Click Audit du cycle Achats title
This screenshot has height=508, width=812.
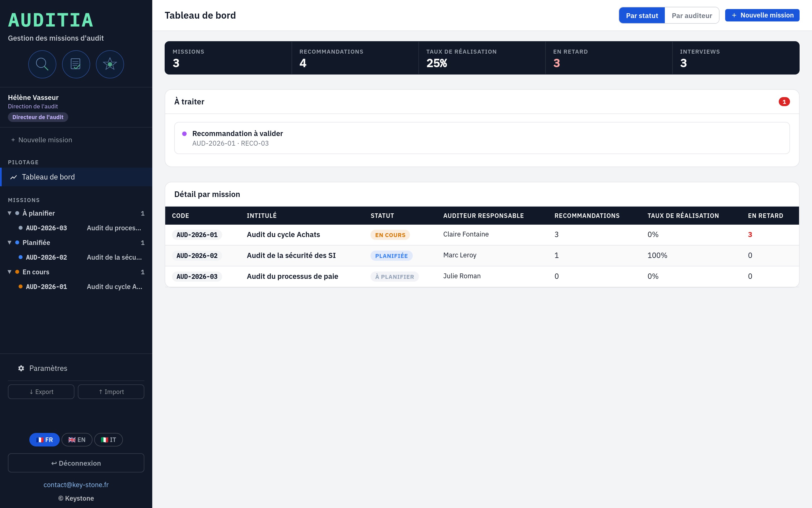click(283, 235)
